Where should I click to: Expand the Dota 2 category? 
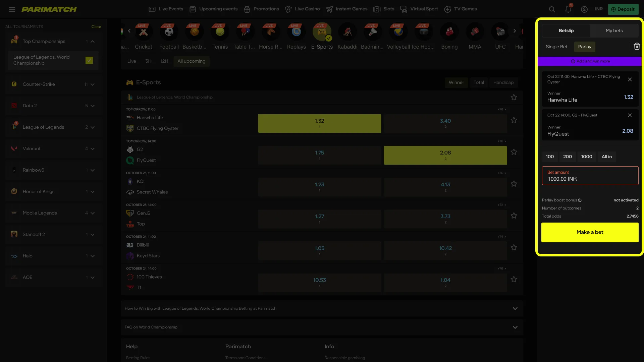pos(93,106)
